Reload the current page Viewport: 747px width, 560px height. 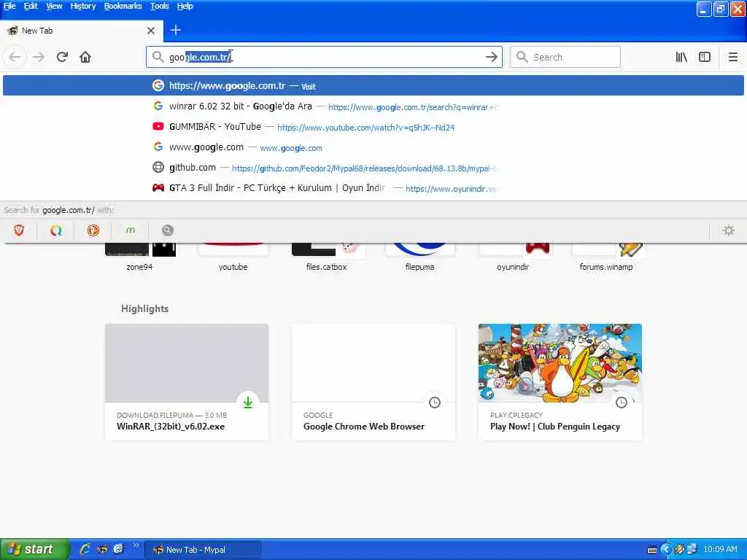[62, 57]
